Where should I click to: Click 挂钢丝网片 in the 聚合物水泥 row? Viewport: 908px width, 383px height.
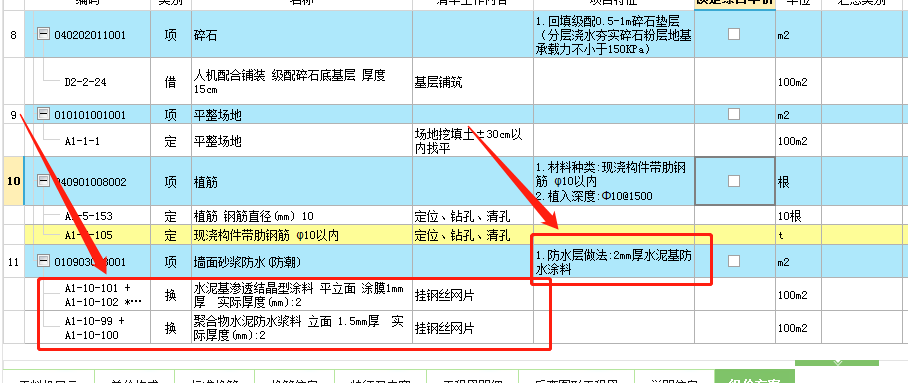click(x=444, y=328)
